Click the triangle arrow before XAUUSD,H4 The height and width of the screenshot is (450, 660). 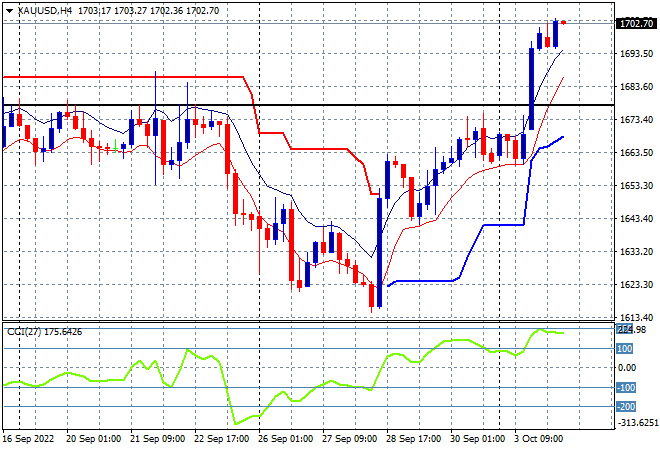point(10,11)
